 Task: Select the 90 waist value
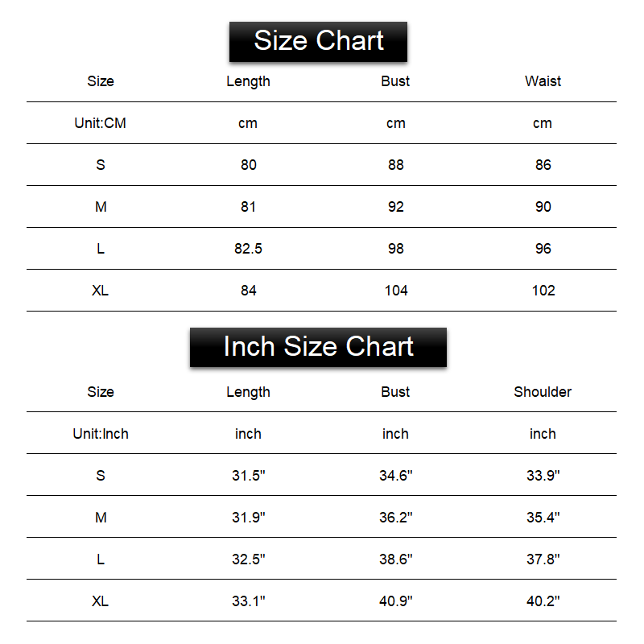coord(543,207)
